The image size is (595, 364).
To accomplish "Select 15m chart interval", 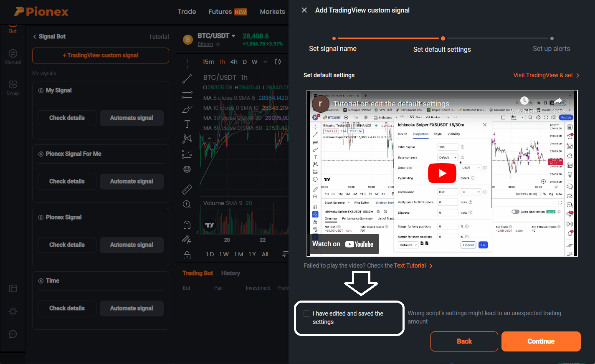I will [x=208, y=62].
